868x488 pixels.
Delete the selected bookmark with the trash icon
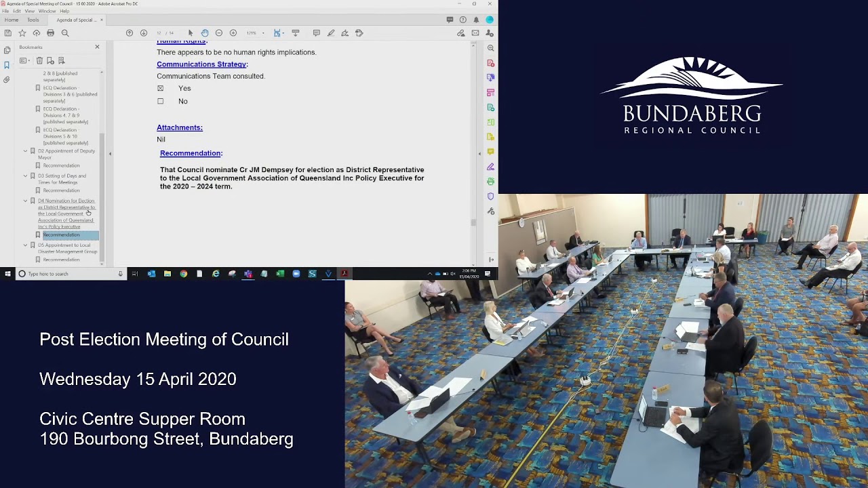39,60
